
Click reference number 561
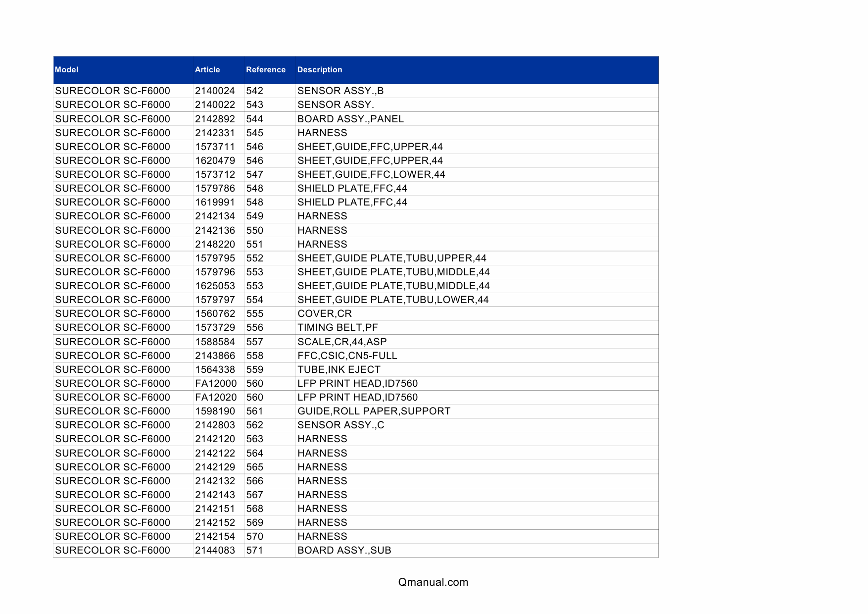pos(255,411)
